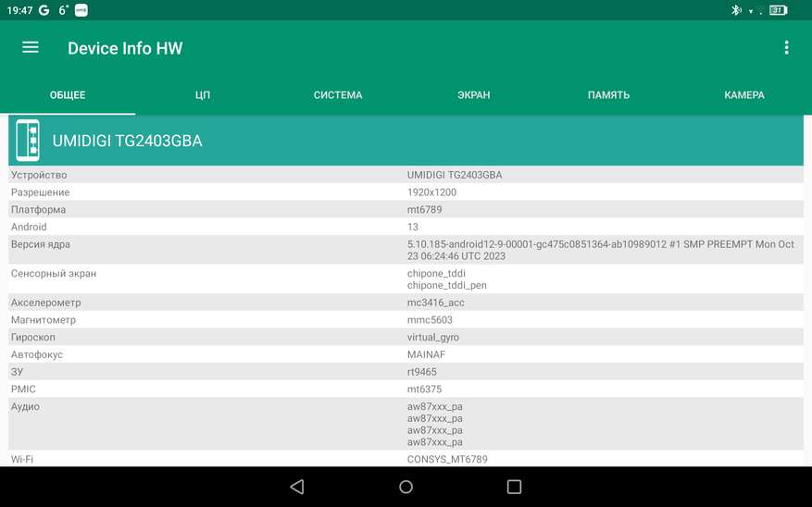Tap the Гироскоп row label

(x=32, y=338)
